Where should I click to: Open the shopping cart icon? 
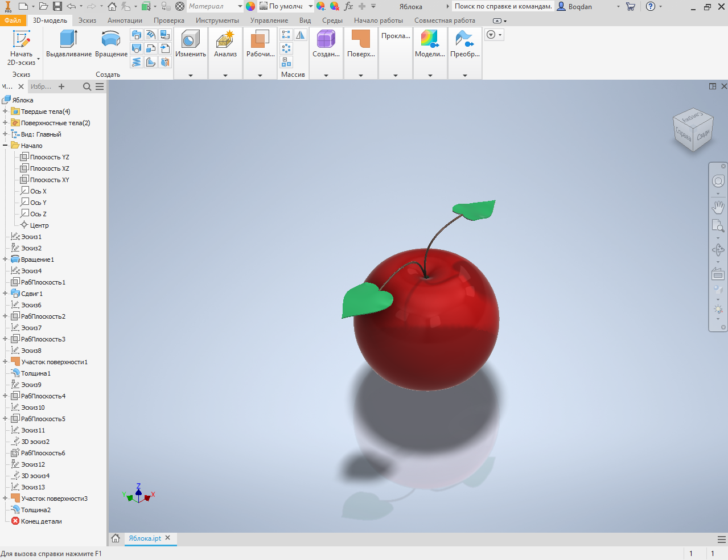[x=631, y=6]
